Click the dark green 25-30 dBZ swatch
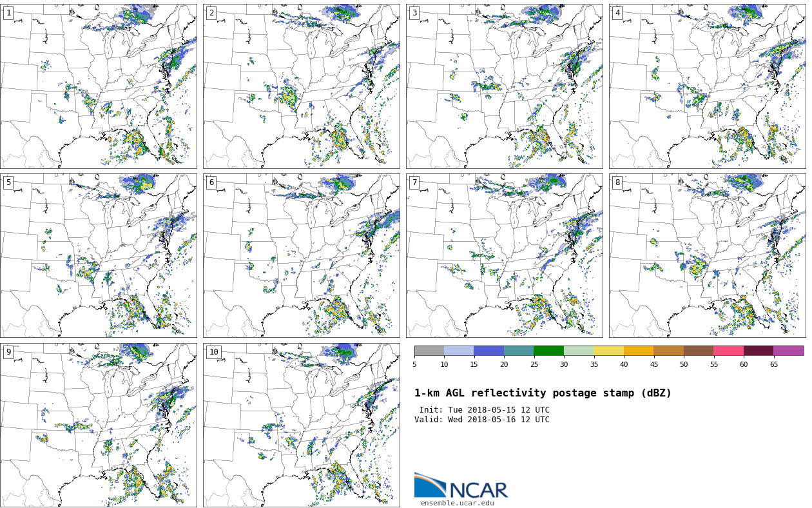The image size is (812, 508). tap(548, 351)
